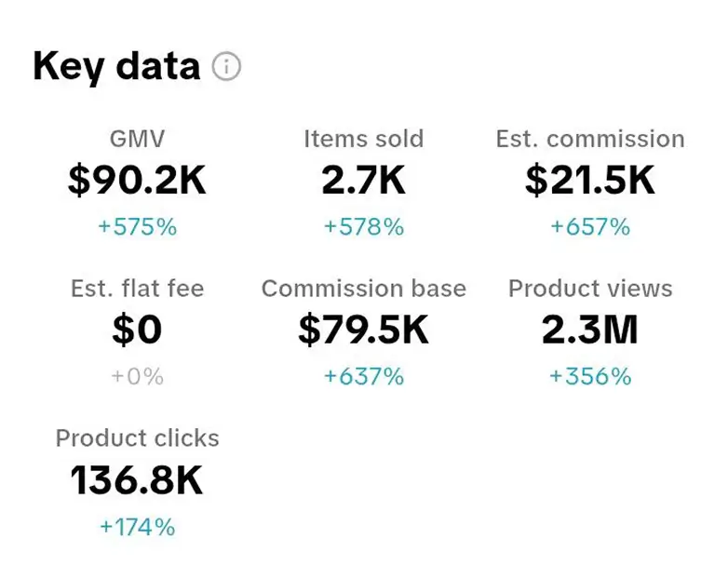Click the +575% GMV change
728x579 pixels.
(137, 226)
